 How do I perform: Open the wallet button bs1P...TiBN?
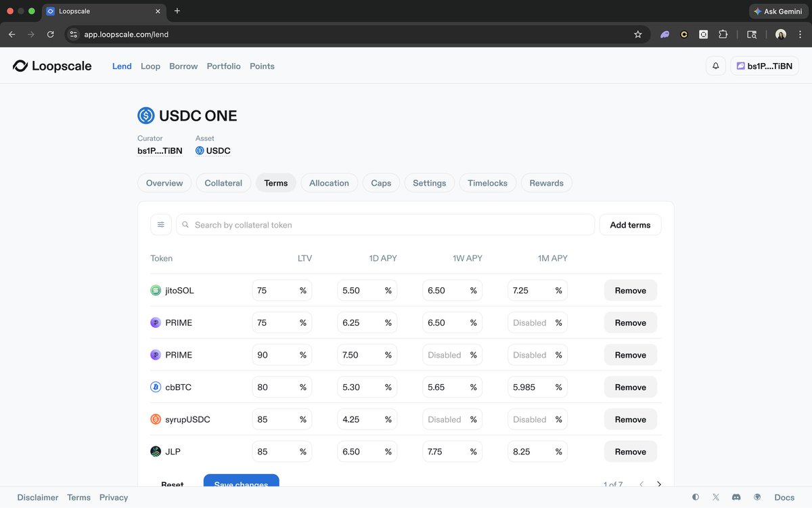[x=765, y=66]
